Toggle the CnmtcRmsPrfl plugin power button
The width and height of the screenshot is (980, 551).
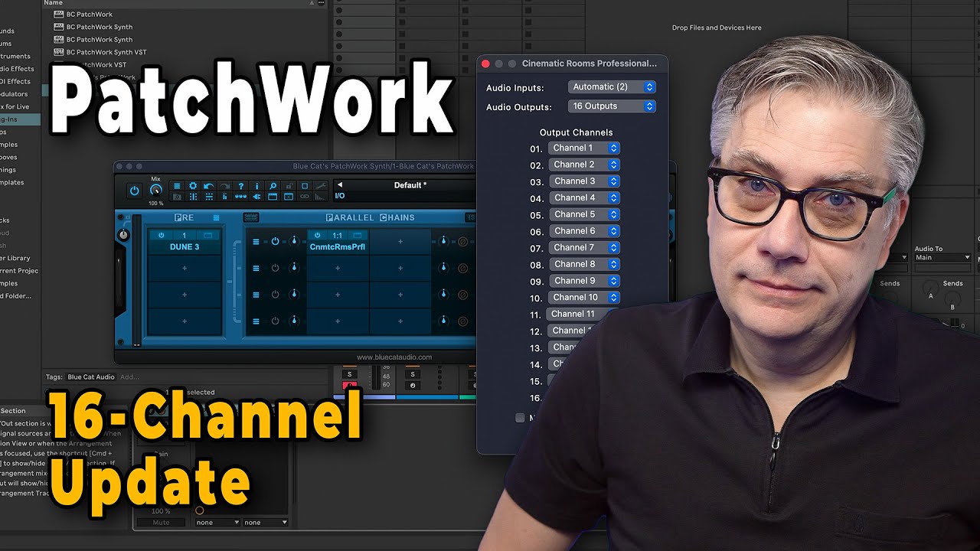317,235
